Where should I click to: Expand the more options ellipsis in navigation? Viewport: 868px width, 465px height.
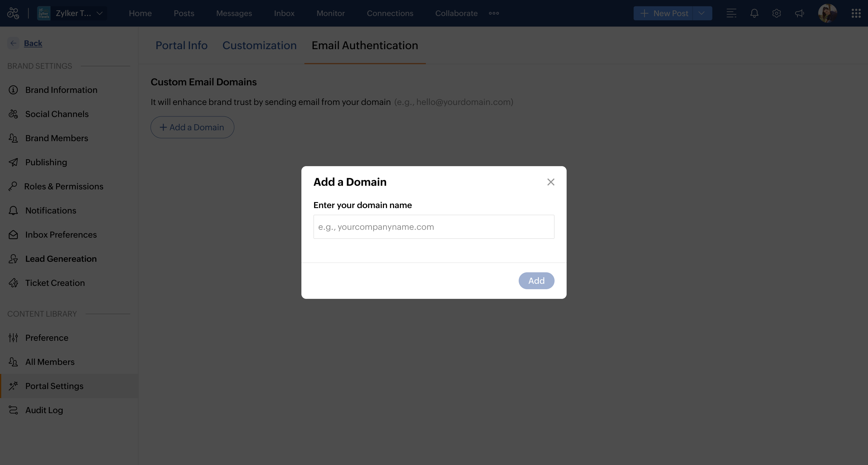[494, 13]
